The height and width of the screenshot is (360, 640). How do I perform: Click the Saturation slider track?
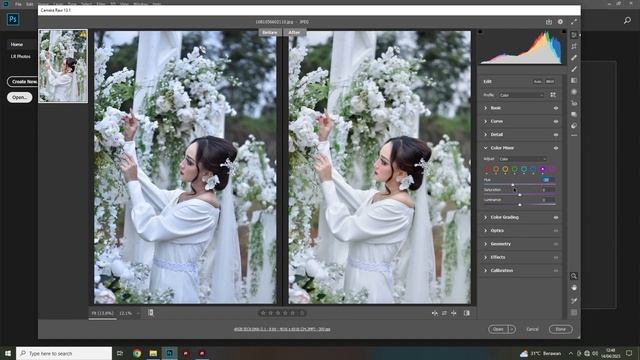[x=520, y=194]
